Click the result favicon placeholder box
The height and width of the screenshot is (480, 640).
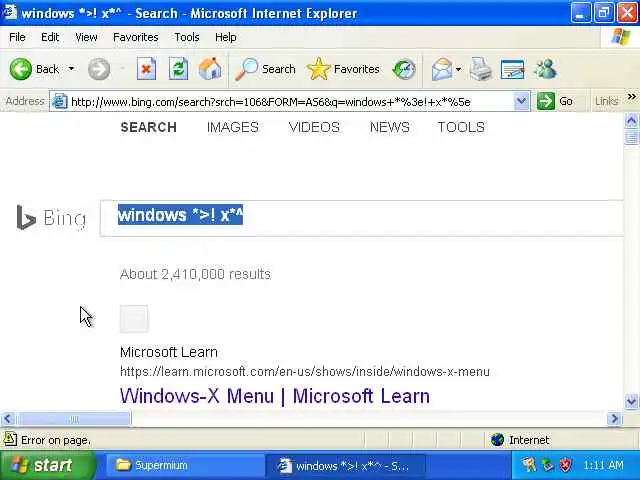[x=134, y=319]
